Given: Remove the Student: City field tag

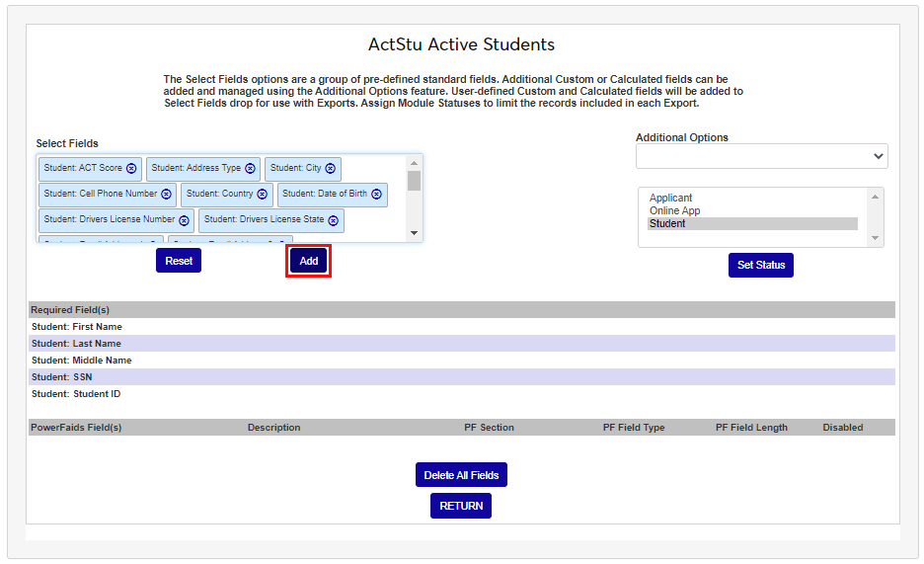Looking at the screenshot, I should coord(330,169).
